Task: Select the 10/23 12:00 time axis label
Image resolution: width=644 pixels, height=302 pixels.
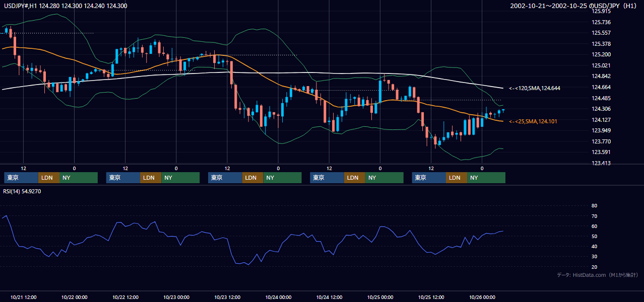Action: pyautogui.click(x=227, y=297)
